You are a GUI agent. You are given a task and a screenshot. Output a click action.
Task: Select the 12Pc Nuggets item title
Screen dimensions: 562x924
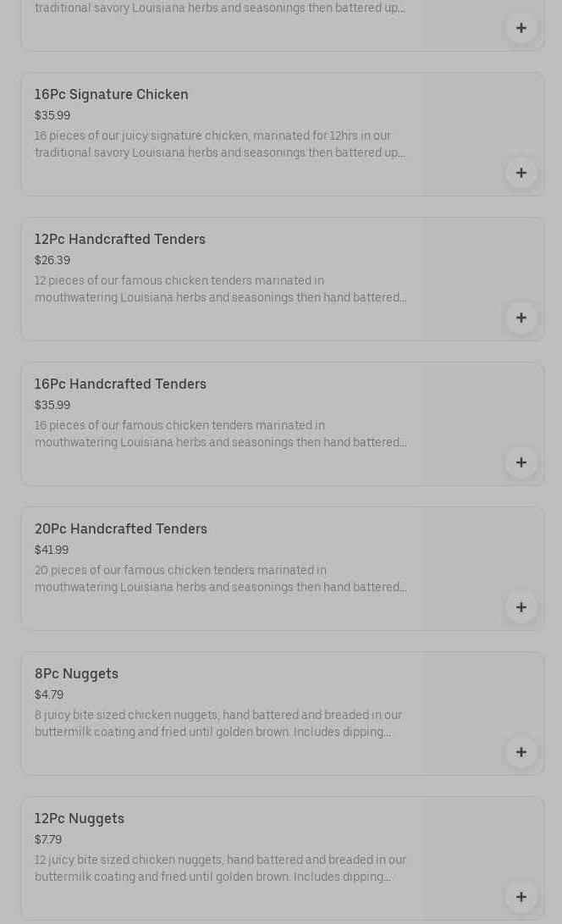[80, 818]
